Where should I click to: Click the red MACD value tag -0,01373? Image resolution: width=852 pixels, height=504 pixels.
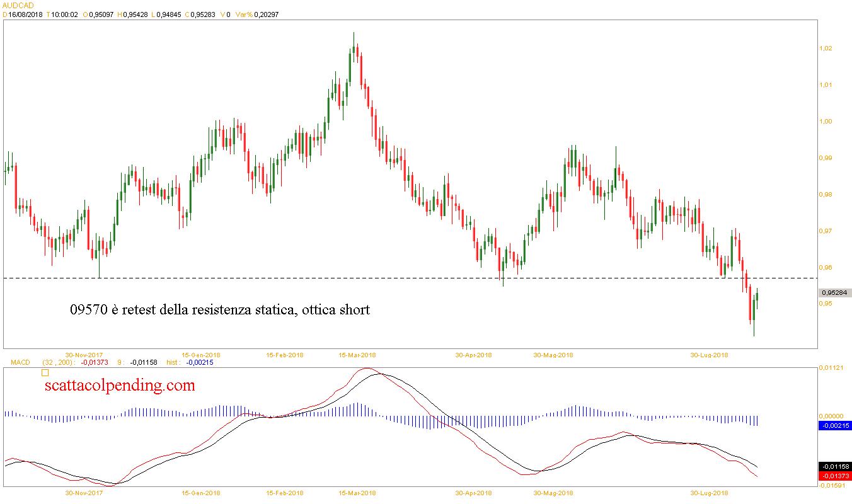pyautogui.click(x=834, y=476)
